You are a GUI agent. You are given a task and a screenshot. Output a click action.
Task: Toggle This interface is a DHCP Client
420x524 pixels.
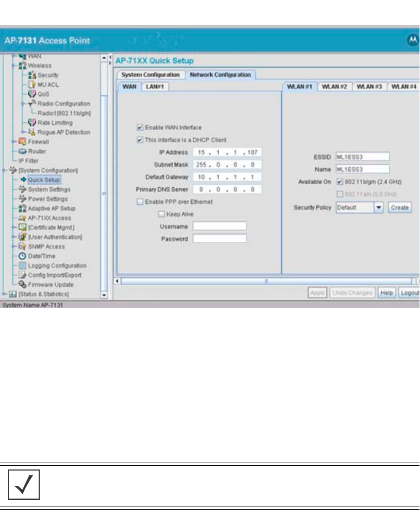[140, 140]
